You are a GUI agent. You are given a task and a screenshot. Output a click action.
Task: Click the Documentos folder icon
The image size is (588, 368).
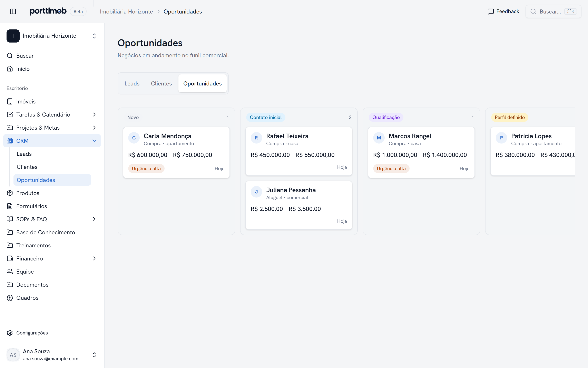tap(10, 285)
